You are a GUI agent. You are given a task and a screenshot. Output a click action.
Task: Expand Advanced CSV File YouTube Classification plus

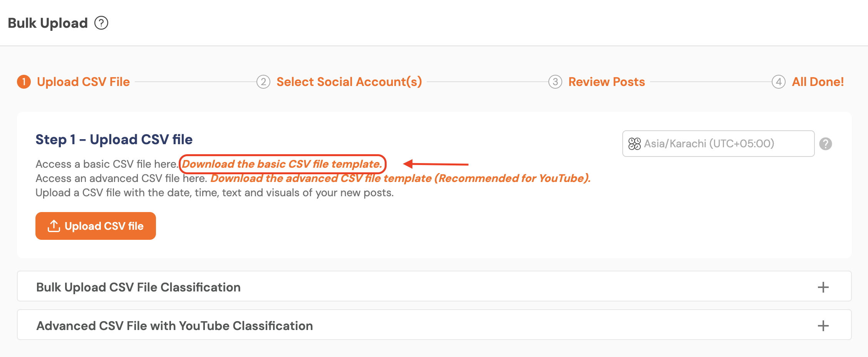[823, 326]
